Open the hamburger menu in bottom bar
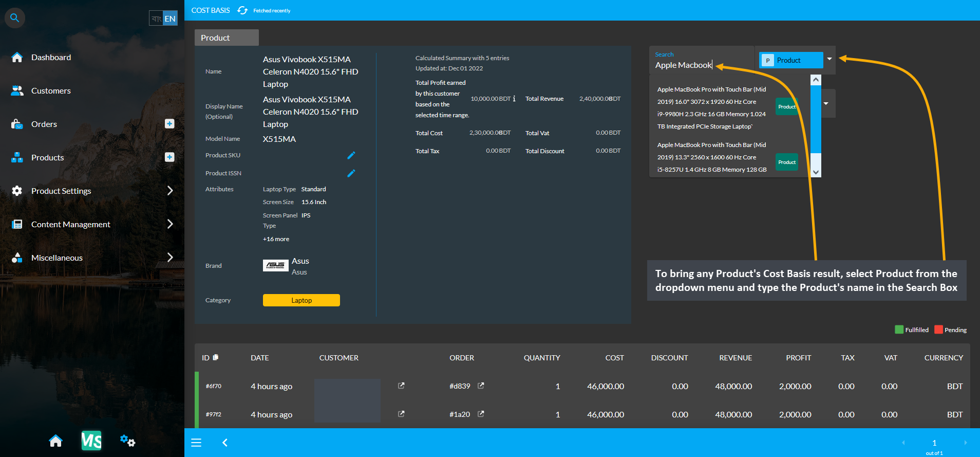The image size is (980, 457). point(196,443)
